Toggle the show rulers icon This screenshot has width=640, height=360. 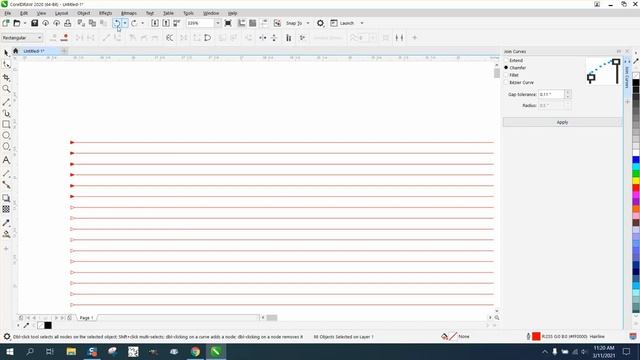[242, 23]
